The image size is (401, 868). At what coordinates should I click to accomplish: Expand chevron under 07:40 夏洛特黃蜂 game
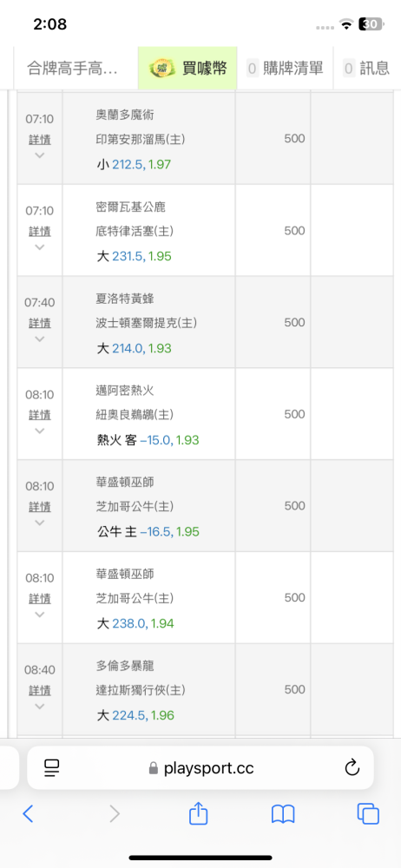(x=39, y=339)
